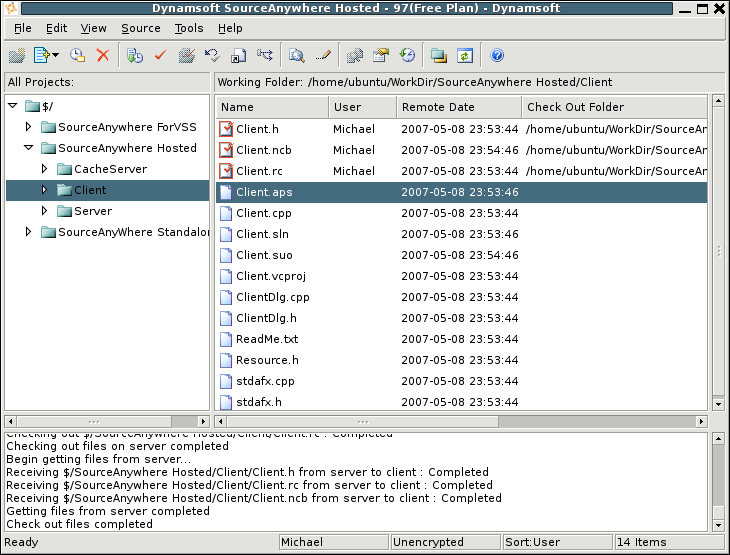The width and height of the screenshot is (730, 555).
Task: Click the pencil Edit File toolbar icon
Action: click(323, 56)
